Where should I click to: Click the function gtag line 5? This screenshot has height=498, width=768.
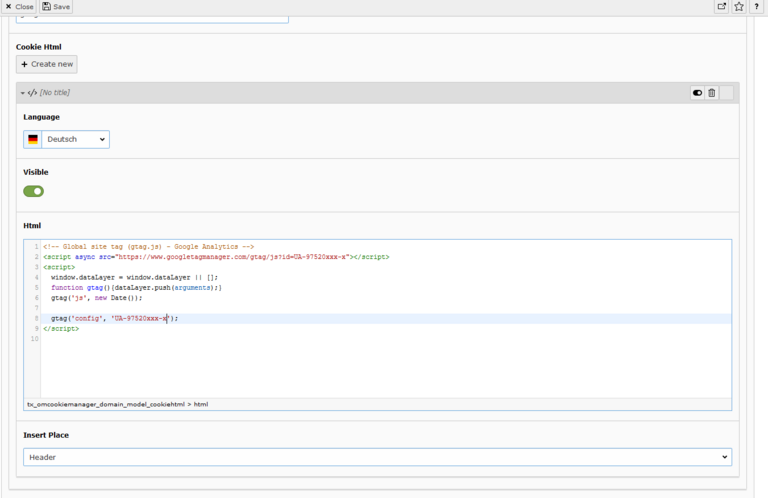136,288
